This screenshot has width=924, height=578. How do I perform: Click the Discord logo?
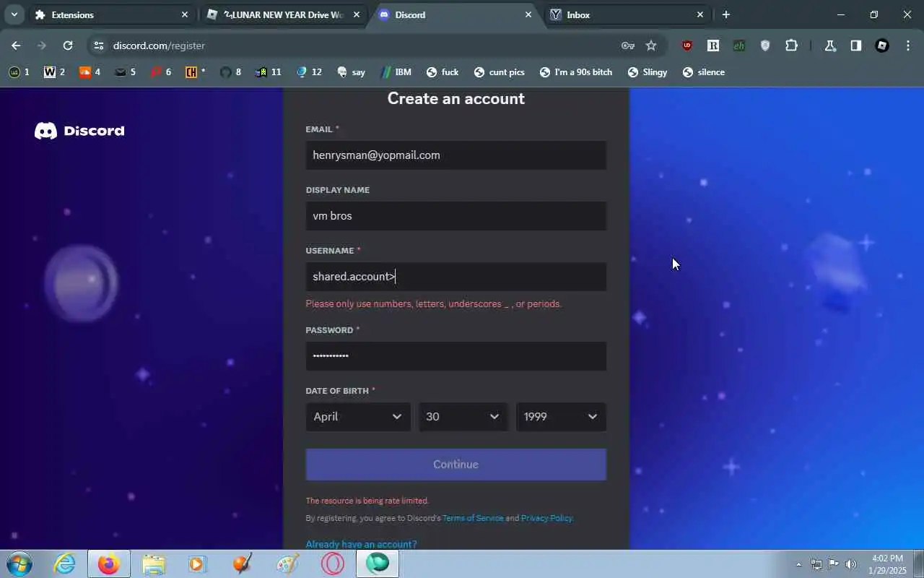point(79,131)
